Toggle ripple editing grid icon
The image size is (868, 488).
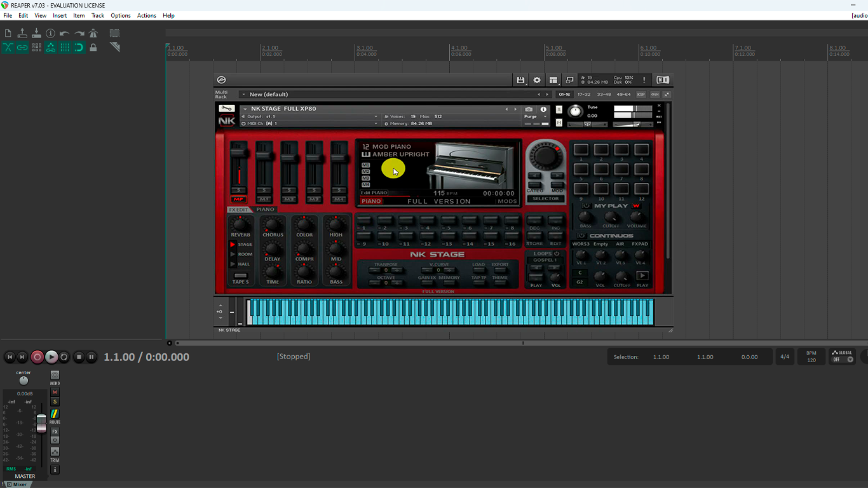36,47
